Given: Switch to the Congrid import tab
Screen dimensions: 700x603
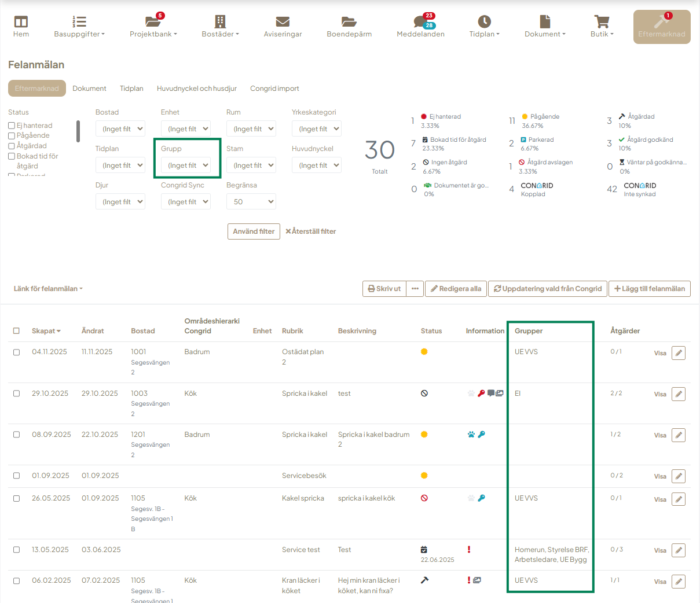Looking at the screenshot, I should point(274,89).
